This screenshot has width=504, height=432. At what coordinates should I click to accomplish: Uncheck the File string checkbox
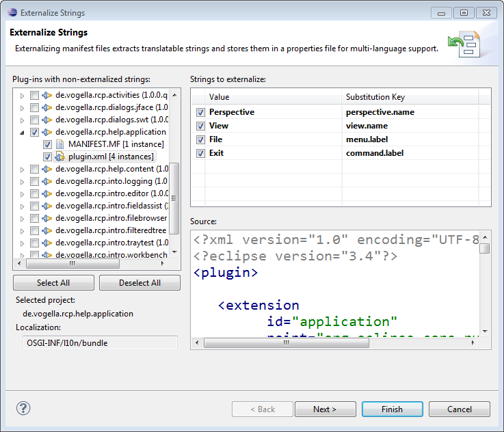(200, 139)
